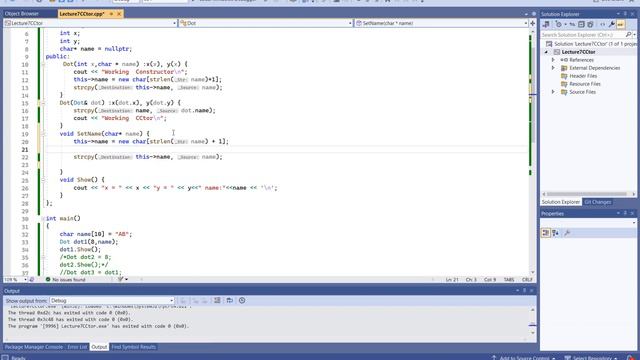Expand the Source Files folder
640x360 pixels.
tap(553, 92)
